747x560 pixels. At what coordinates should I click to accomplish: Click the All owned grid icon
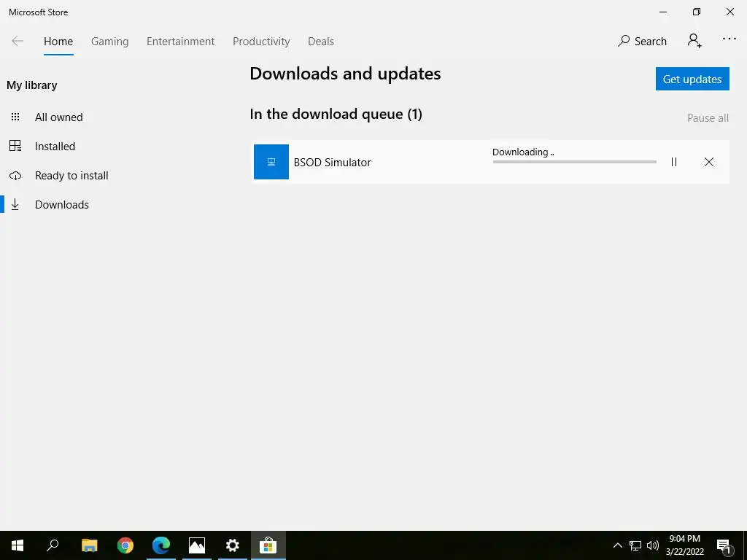(x=15, y=117)
